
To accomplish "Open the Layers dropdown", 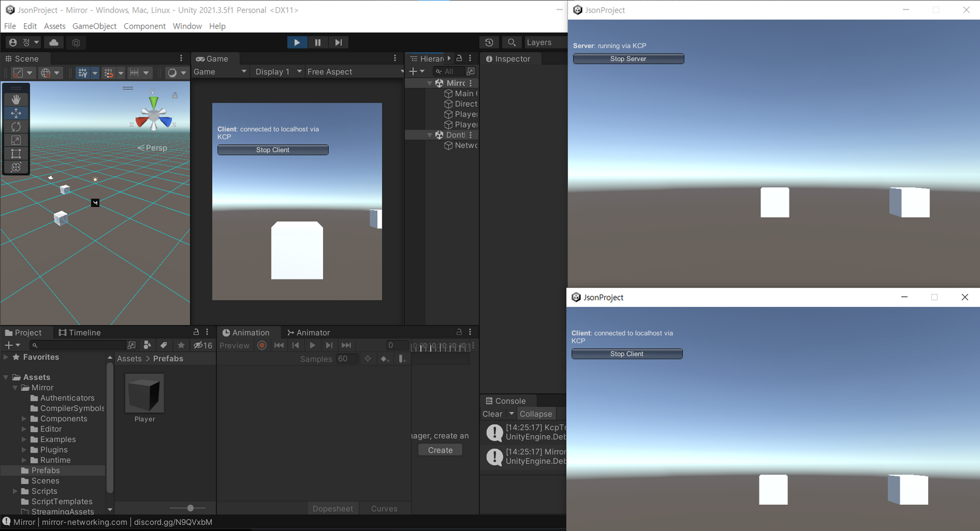I will click(545, 42).
